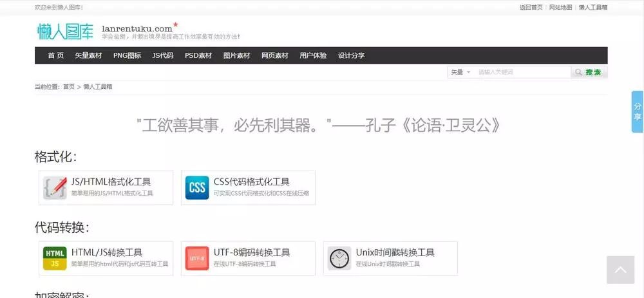
Task: Open the 图片素材 navigation item
Action: (236, 55)
